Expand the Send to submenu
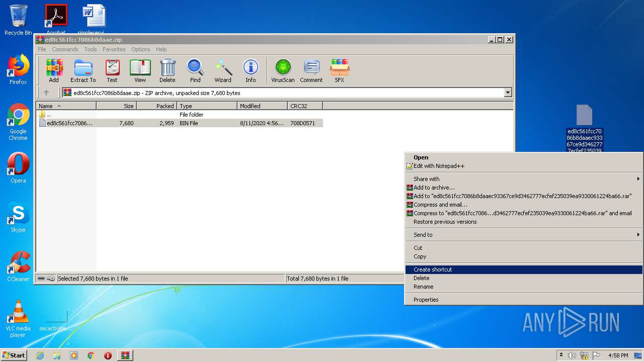 pyautogui.click(x=524, y=235)
